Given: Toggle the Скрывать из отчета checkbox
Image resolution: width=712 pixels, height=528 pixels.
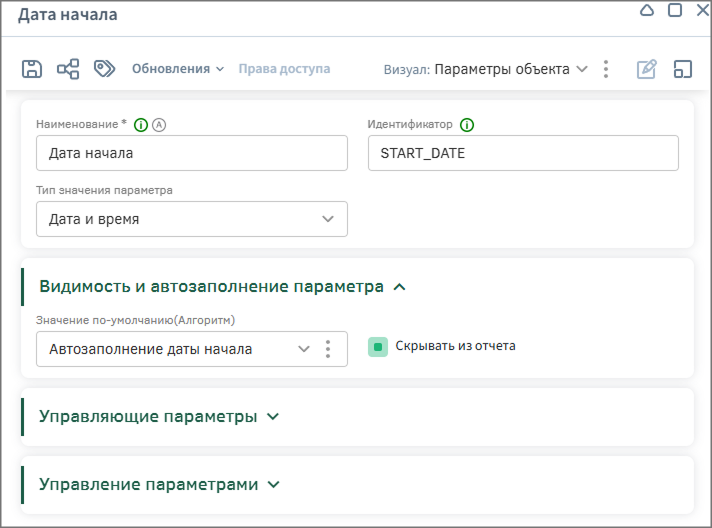Looking at the screenshot, I should point(378,346).
